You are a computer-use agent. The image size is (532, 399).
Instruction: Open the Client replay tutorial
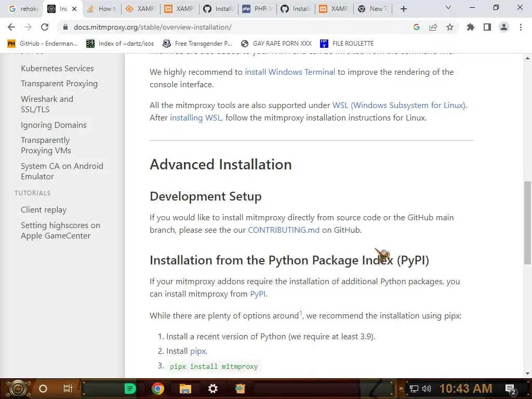point(44,210)
